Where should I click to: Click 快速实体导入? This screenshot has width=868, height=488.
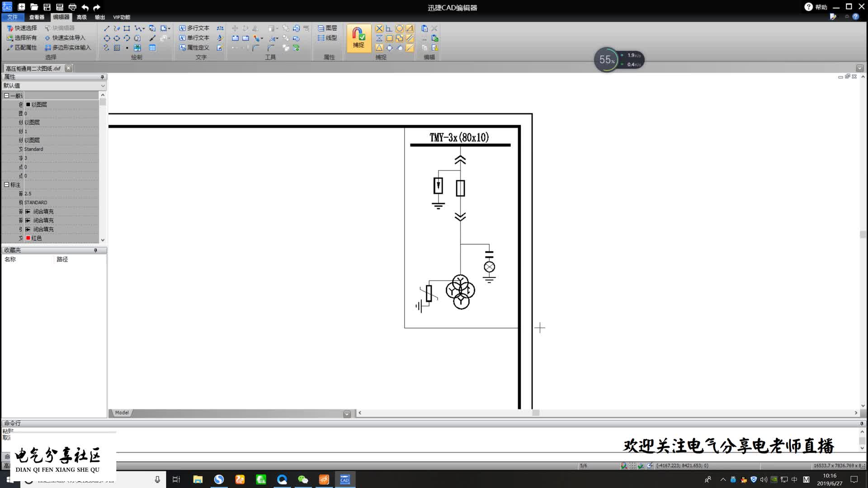65,38
